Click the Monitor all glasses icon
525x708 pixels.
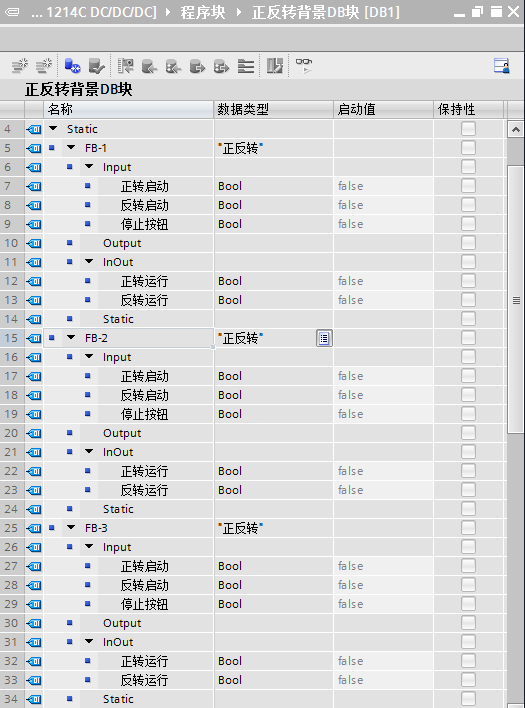[x=304, y=66]
